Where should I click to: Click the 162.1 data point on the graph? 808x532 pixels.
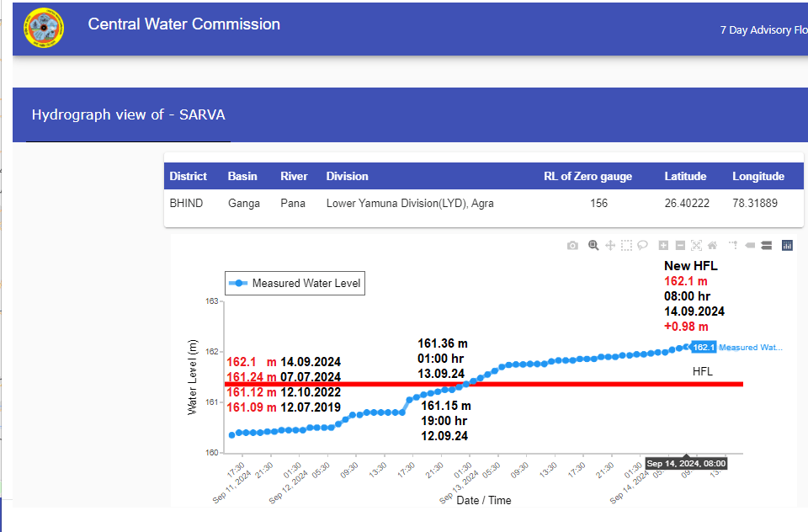(686, 346)
